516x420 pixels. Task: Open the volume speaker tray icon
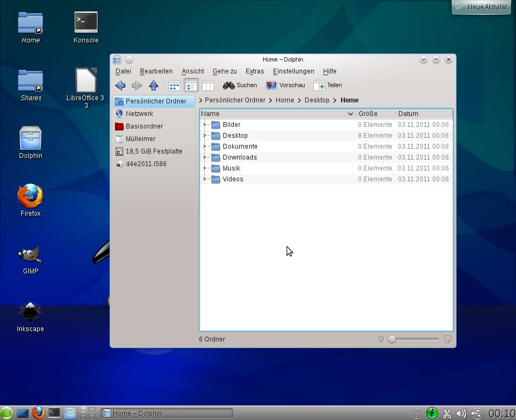462,413
